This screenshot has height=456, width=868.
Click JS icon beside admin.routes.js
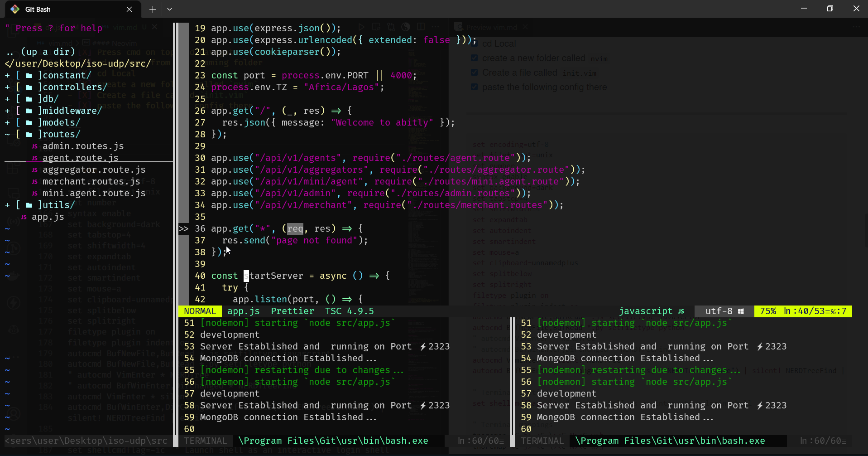click(34, 146)
